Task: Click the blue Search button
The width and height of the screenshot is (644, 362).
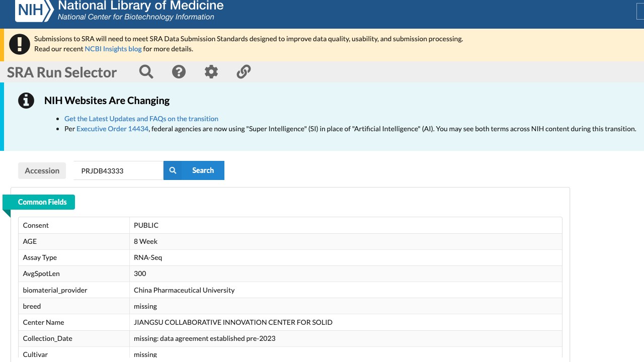Action: [x=194, y=170]
